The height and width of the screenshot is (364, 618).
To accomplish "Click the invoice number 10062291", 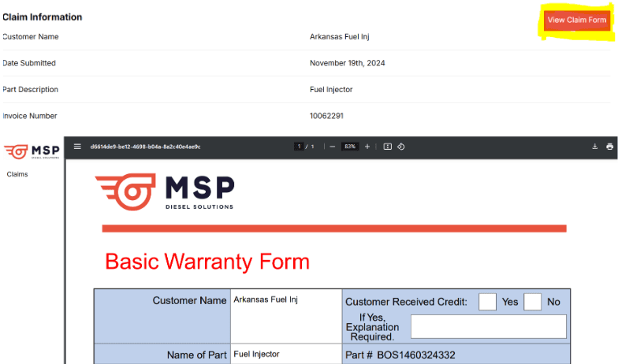I will point(326,116).
